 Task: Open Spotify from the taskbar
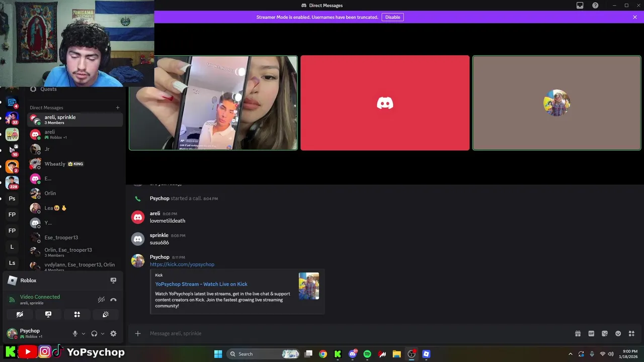[367, 354]
